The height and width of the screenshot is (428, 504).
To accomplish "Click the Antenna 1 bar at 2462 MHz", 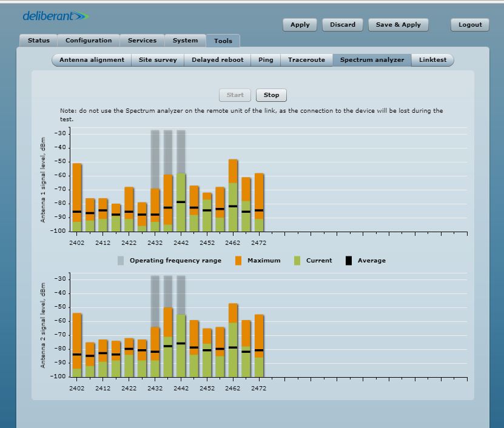I will (233, 195).
